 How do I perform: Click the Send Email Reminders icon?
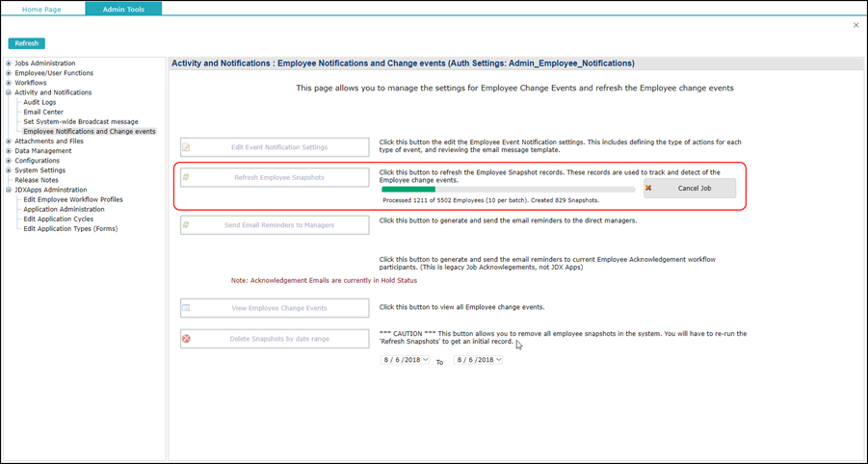click(187, 225)
